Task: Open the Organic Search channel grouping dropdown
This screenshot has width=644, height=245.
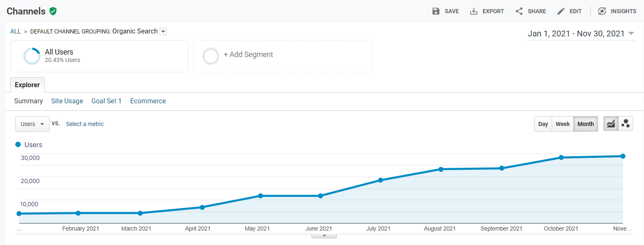Action: (x=163, y=31)
